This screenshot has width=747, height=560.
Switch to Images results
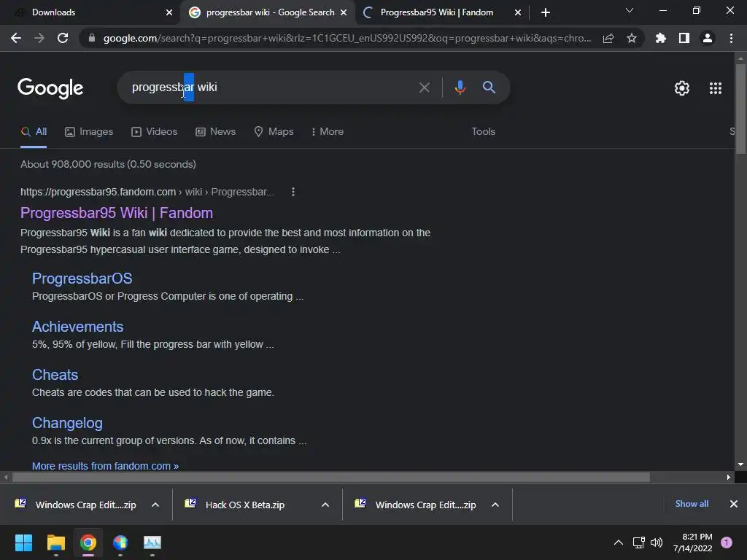tap(88, 132)
